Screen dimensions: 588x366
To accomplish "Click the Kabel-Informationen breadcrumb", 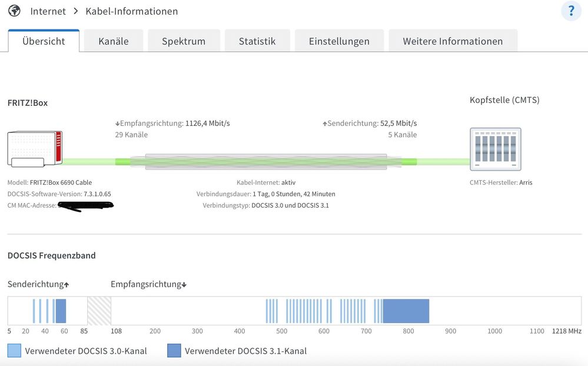I will (131, 11).
